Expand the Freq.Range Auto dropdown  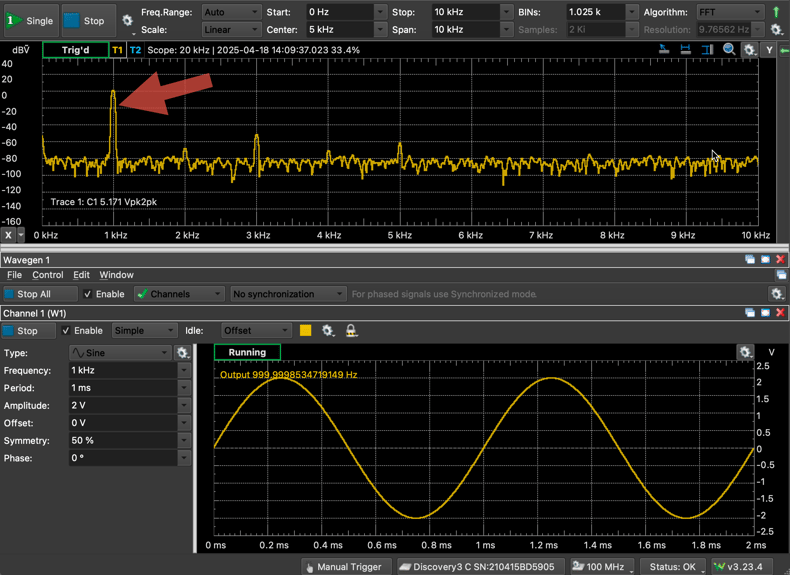230,12
